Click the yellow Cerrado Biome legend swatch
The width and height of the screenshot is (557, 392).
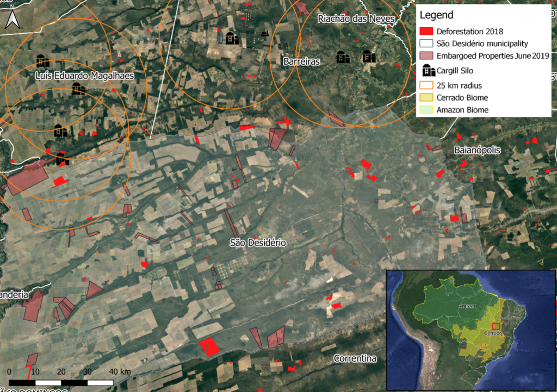tap(429, 98)
